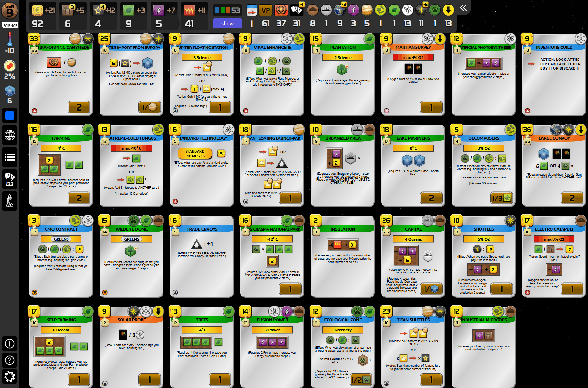Viewport: 588px width, 388px height.
Task: Click the terraform rating globe-laurel icon
Action: click(281, 10)
